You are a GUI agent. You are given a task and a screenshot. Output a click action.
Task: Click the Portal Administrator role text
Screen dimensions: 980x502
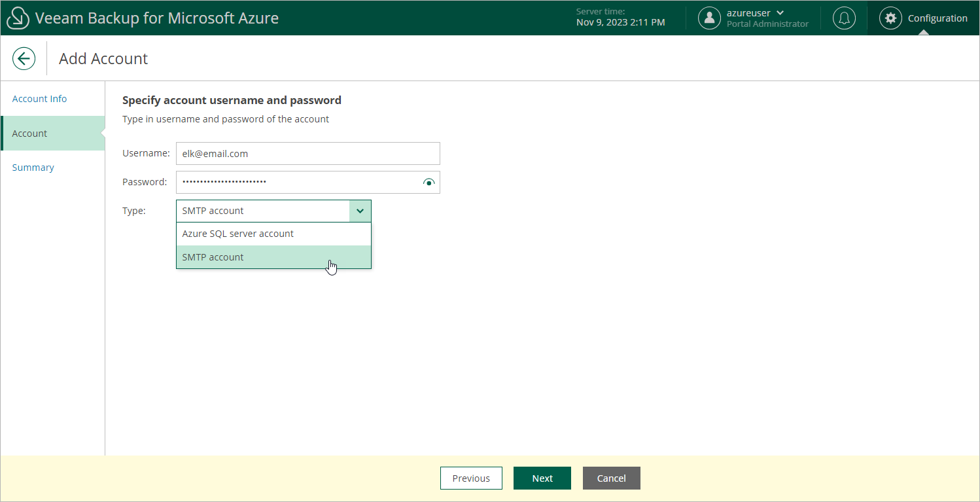point(767,24)
